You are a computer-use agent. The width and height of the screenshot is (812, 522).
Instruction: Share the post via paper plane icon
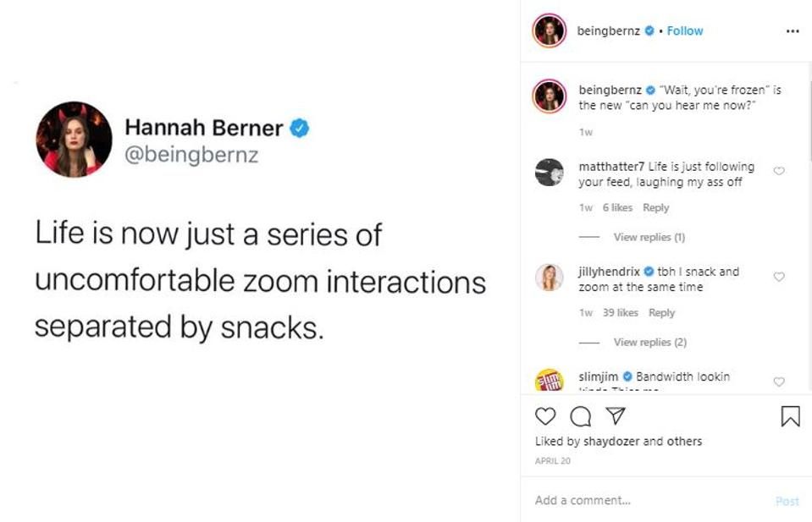pyautogui.click(x=616, y=416)
